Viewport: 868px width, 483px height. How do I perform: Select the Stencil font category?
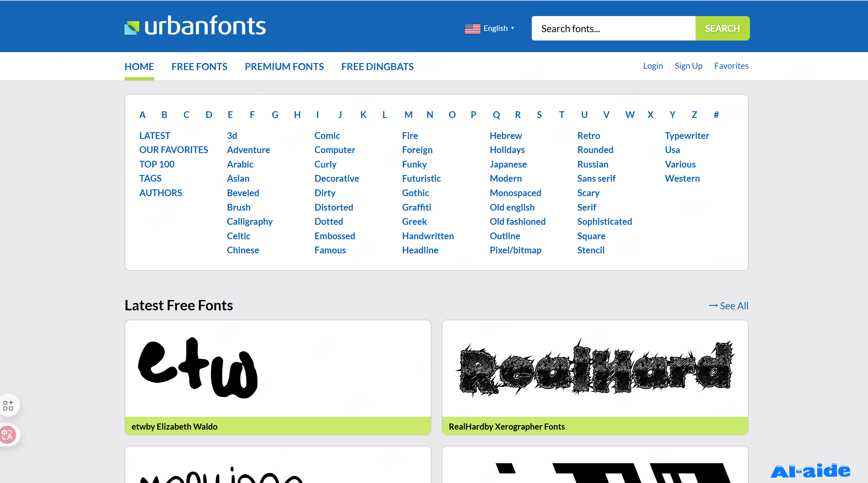coord(591,250)
